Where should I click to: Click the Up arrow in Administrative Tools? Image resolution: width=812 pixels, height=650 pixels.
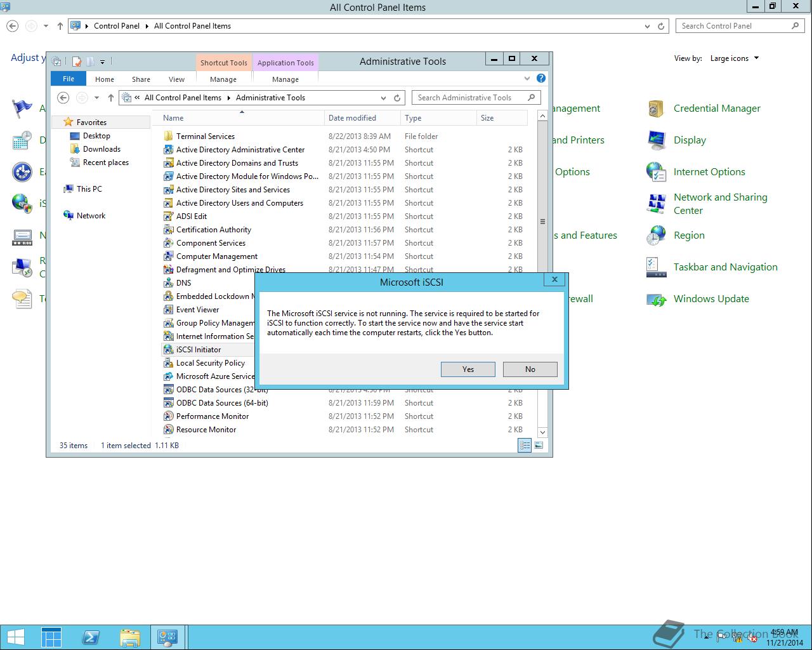click(x=111, y=98)
